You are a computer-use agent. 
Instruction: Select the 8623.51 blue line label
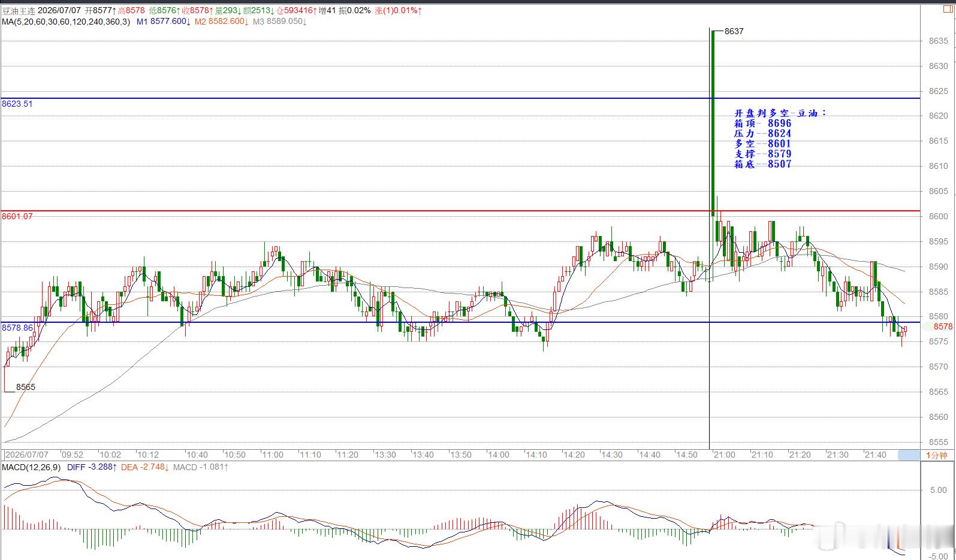pyautogui.click(x=17, y=104)
